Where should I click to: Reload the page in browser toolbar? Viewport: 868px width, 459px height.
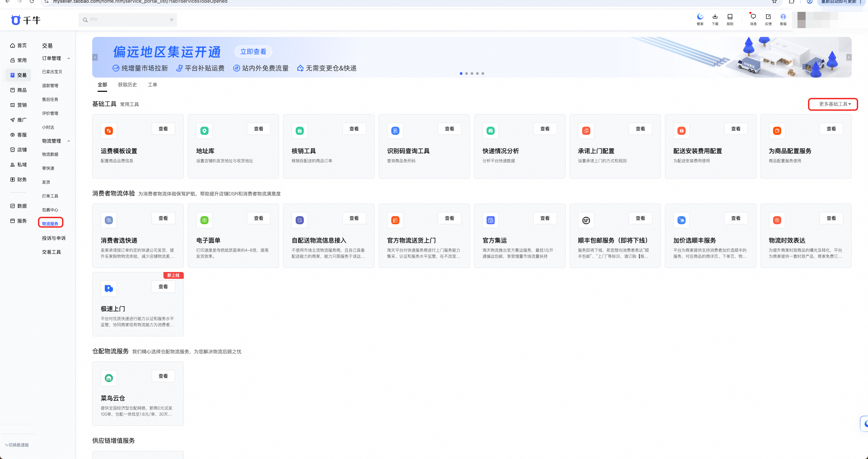[x=32, y=1]
